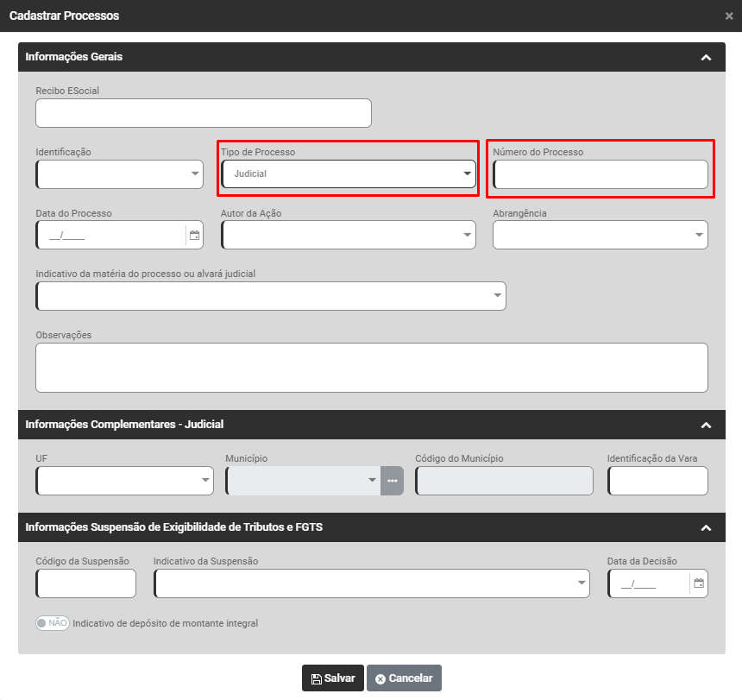The height and width of the screenshot is (700, 742).
Task: Toggle Indicativo de depósito de montante integral
Action: [x=53, y=623]
